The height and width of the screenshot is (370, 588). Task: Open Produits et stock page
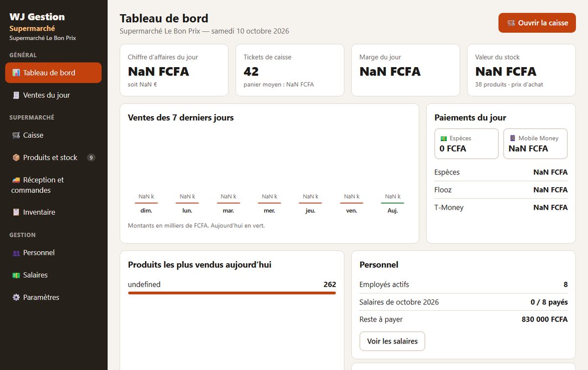[x=53, y=157]
